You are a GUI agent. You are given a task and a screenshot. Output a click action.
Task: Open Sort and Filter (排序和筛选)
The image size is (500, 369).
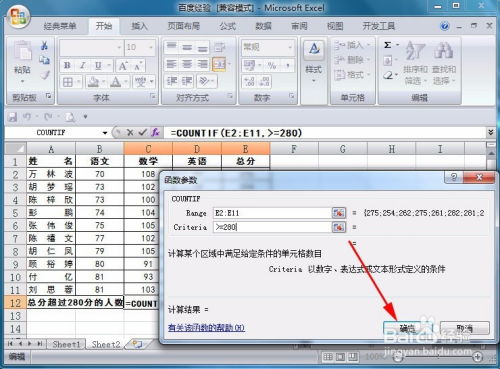pyautogui.click(x=415, y=63)
